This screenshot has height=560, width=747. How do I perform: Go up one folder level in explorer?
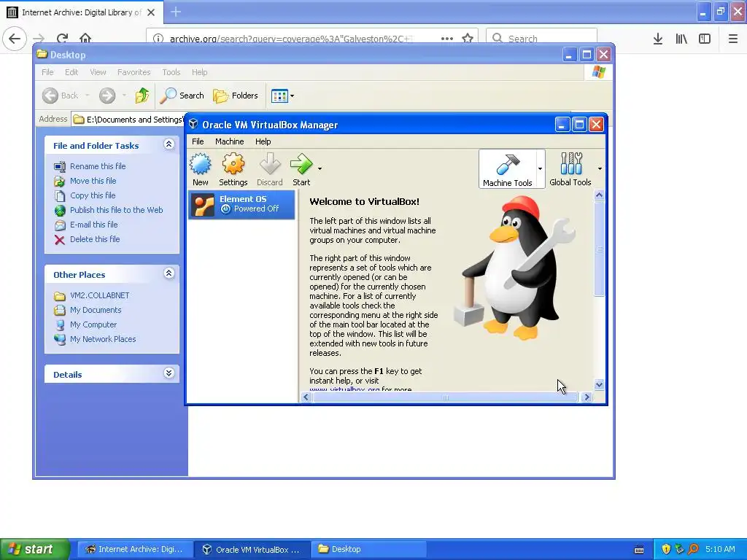[142, 96]
